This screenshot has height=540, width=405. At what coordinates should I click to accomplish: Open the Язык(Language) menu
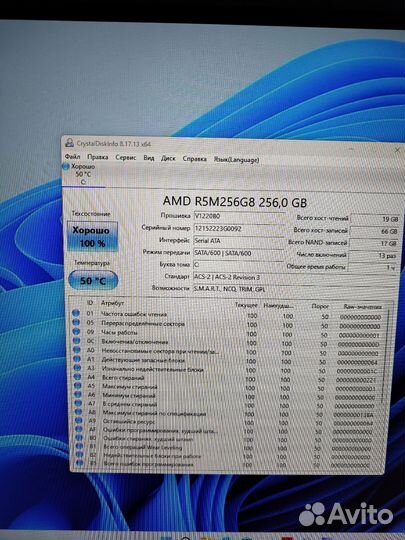pos(236,159)
